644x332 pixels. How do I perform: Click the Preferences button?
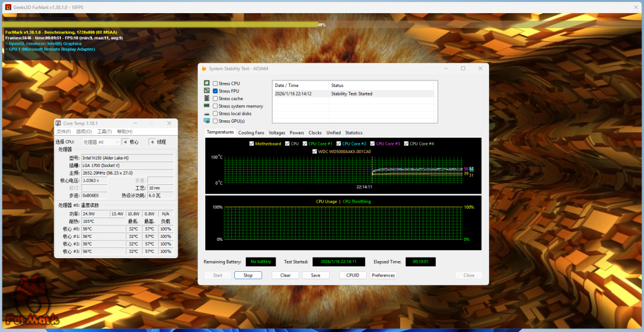pos(383,275)
